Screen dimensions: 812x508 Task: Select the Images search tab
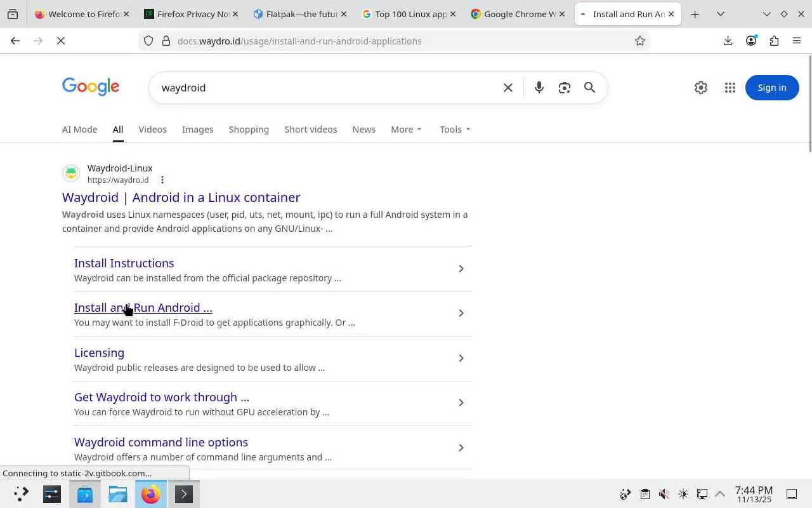(x=198, y=130)
